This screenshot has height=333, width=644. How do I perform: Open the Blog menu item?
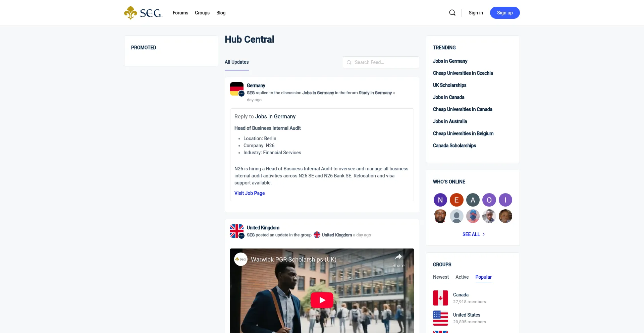point(221,13)
